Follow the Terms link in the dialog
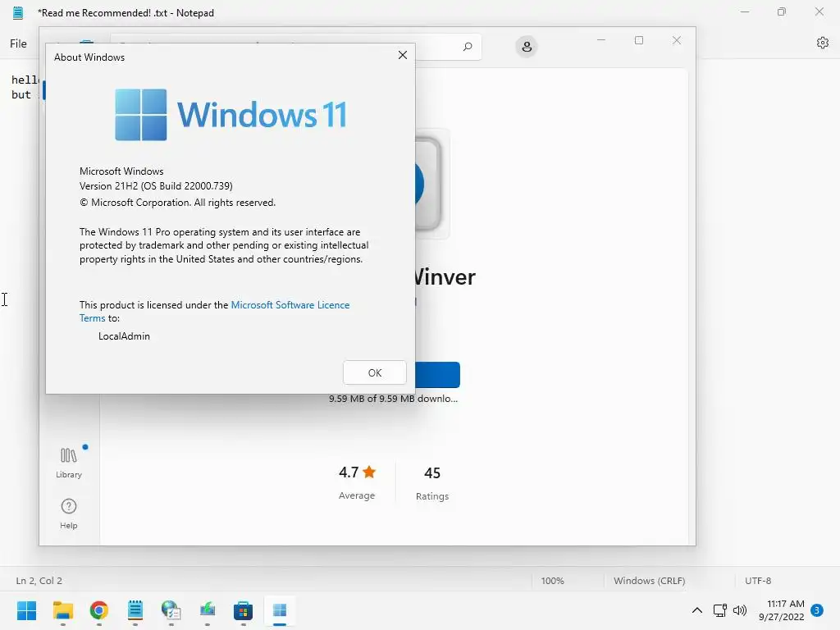This screenshot has width=840, height=630. tap(92, 318)
